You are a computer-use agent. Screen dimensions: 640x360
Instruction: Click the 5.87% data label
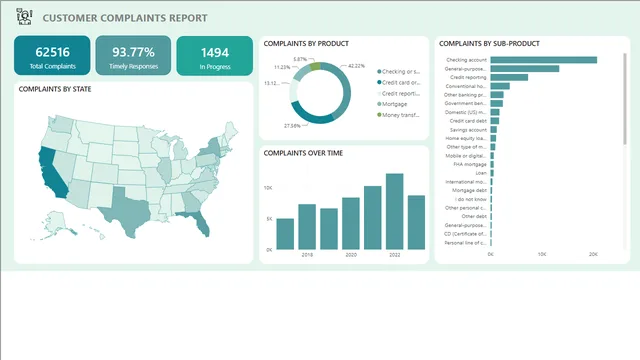point(300,59)
